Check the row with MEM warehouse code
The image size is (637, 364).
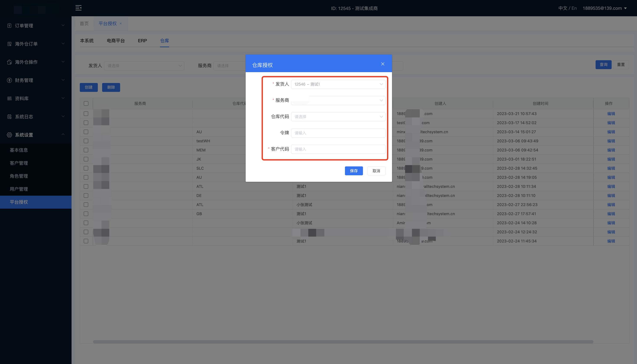coord(86,150)
